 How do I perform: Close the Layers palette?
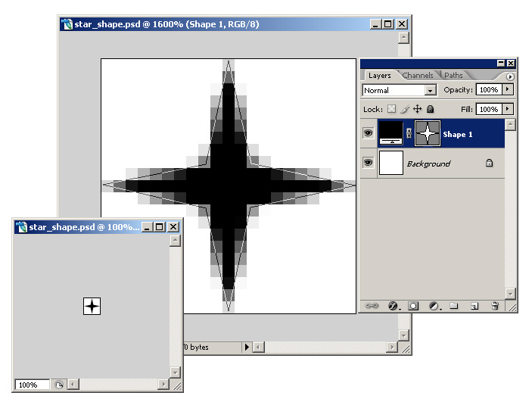[x=511, y=63]
